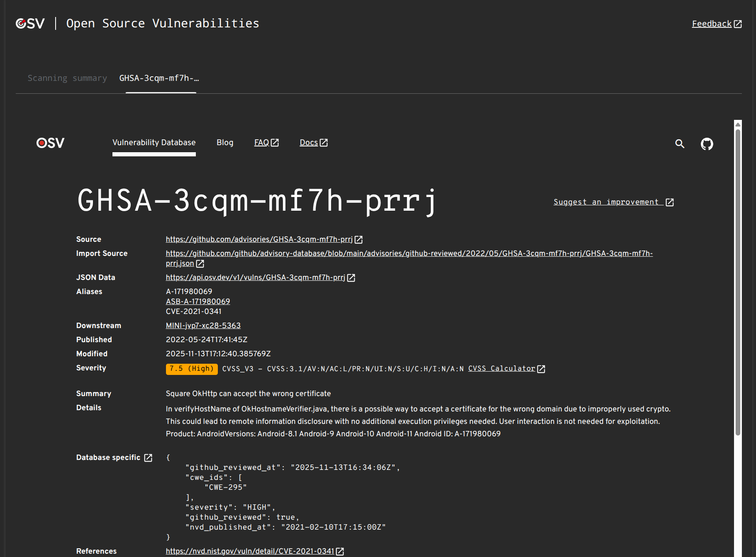Screen dimensions: 756x557
Task: Click Suggest an improvement link
Action: (606, 202)
